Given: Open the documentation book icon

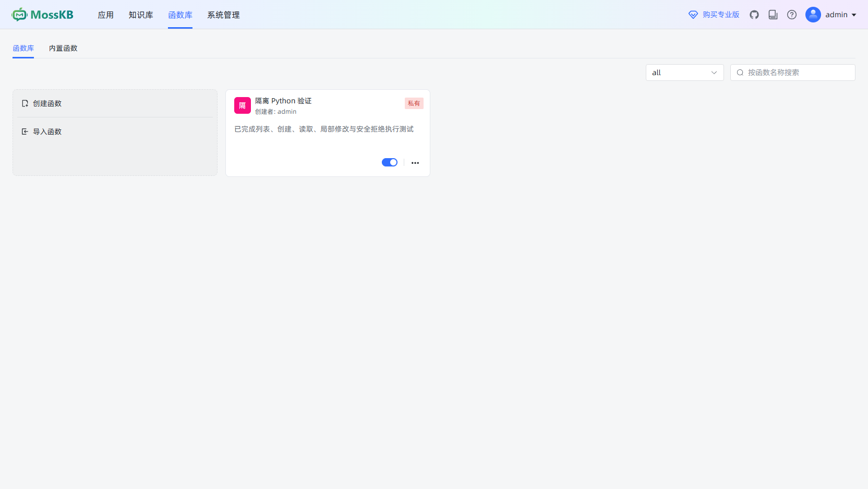Looking at the screenshot, I should 773,15.
